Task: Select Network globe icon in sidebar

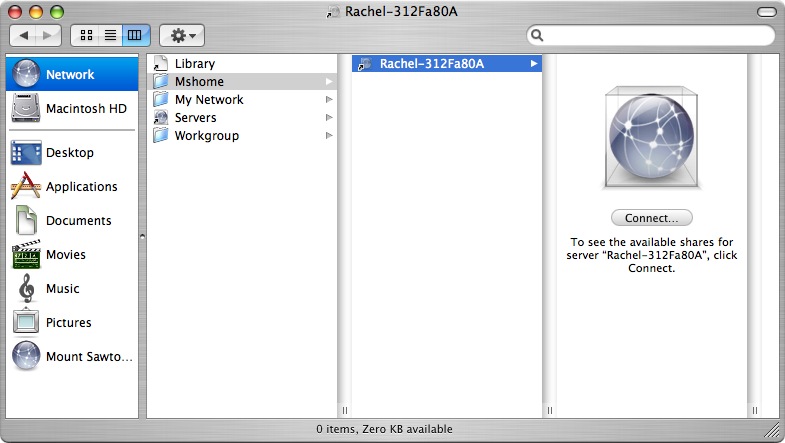Action: pyautogui.click(x=26, y=74)
